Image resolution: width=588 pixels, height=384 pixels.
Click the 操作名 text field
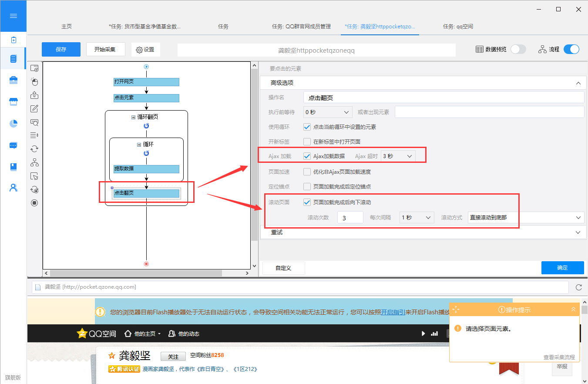(444, 98)
